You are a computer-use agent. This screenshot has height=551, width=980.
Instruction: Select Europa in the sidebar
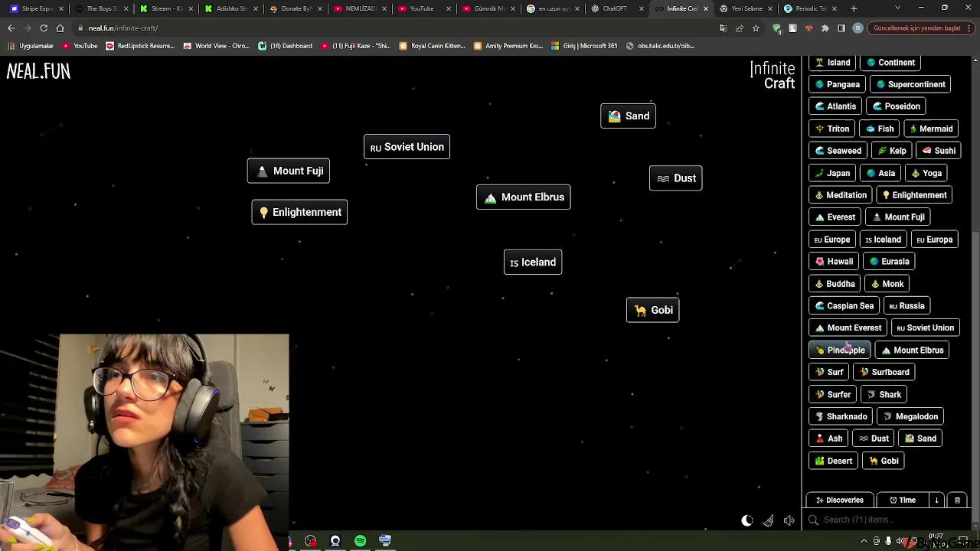point(934,240)
